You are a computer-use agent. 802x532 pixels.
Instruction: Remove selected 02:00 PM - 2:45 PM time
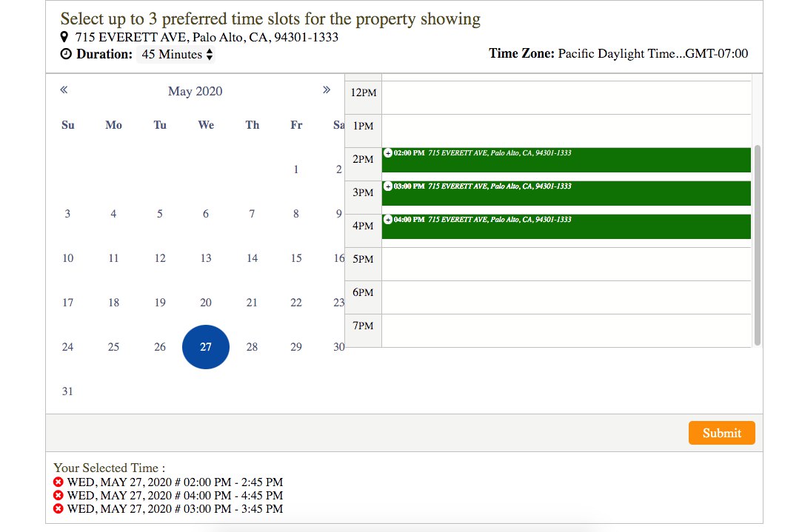tap(59, 482)
